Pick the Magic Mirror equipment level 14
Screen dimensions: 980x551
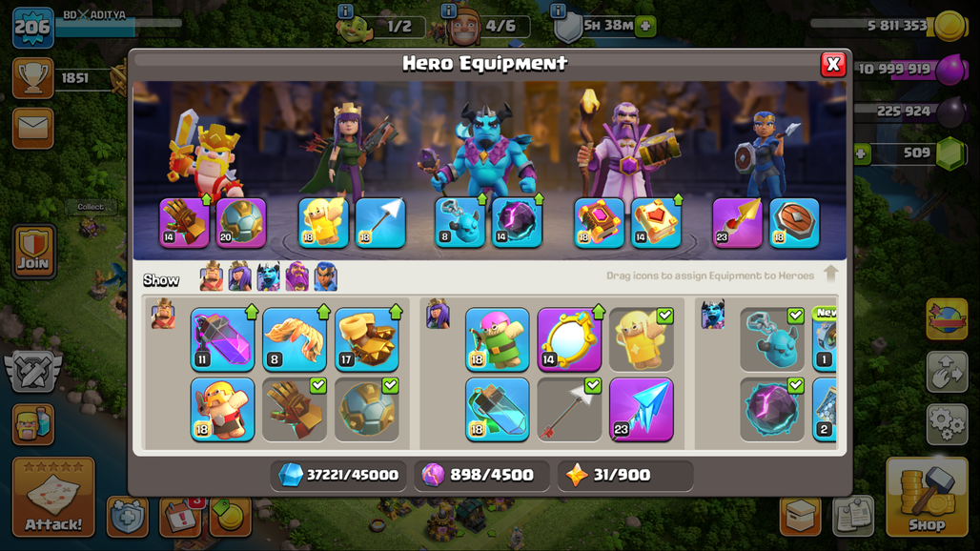(x=569, y=339)
